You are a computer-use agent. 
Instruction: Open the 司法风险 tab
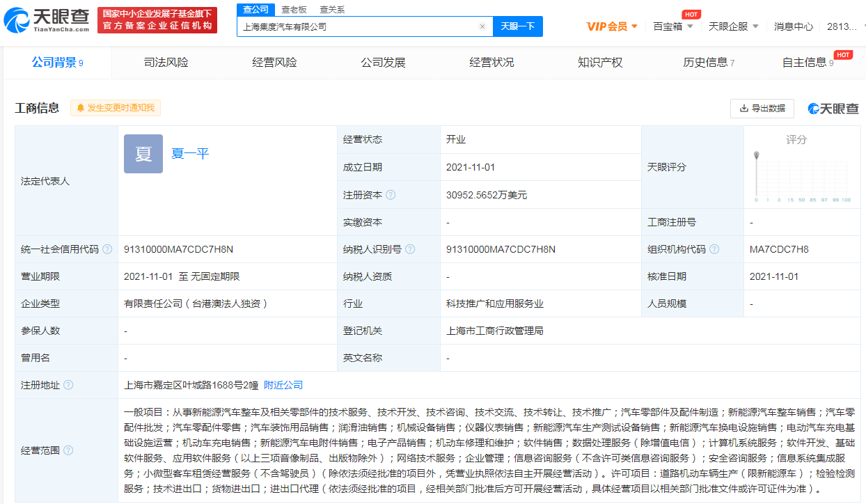[x=166, y=63]
